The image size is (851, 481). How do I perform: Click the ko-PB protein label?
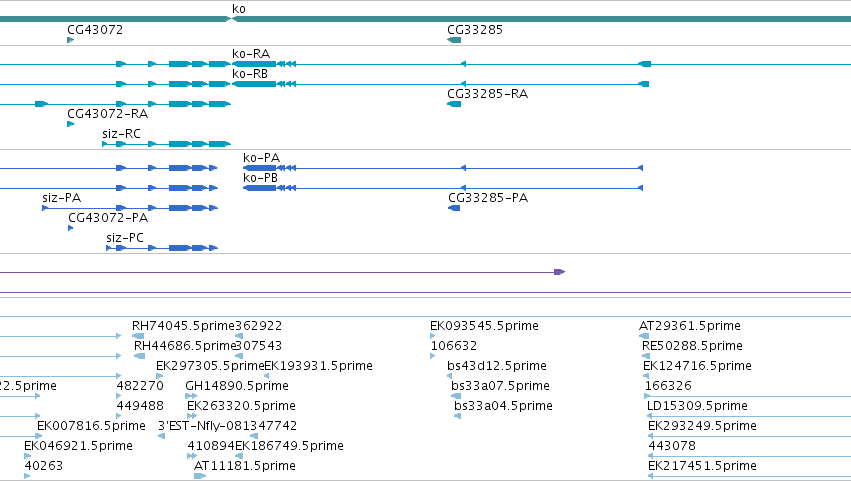pyautogui.click(x=261, y=178)
